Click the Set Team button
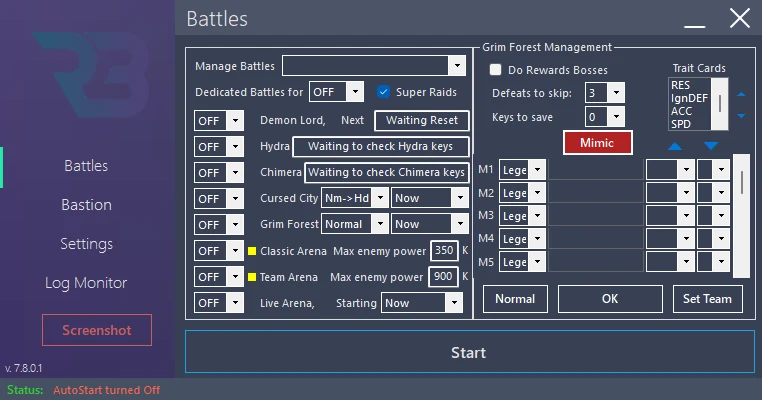The height and width of the screenshot is (400, 762). pyautogui.click(x=708, y=298)
